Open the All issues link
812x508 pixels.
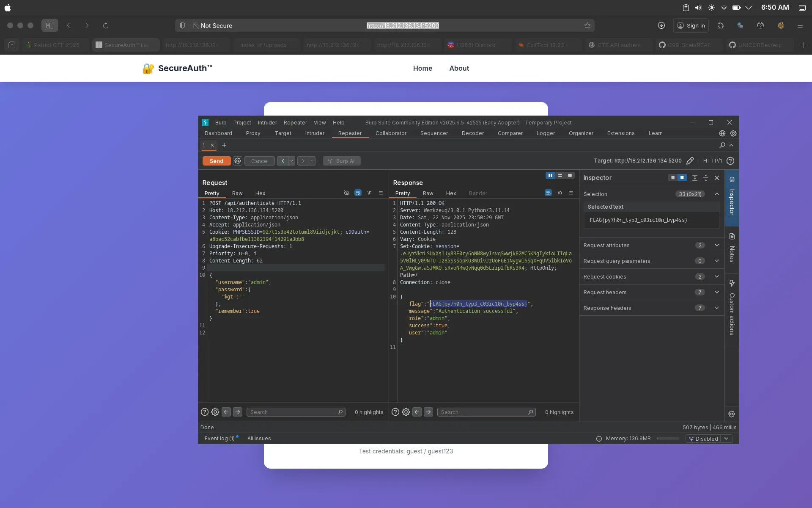259,439
